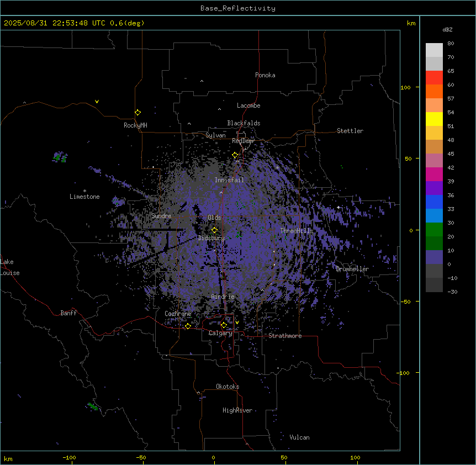Click the dark green 10-20 dBZ legend swatch

coord(434,243)
